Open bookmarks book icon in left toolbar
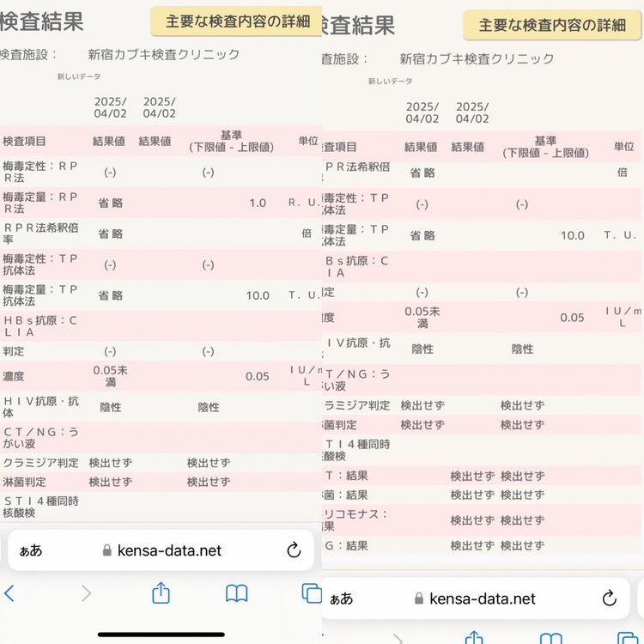 point(236,592)
